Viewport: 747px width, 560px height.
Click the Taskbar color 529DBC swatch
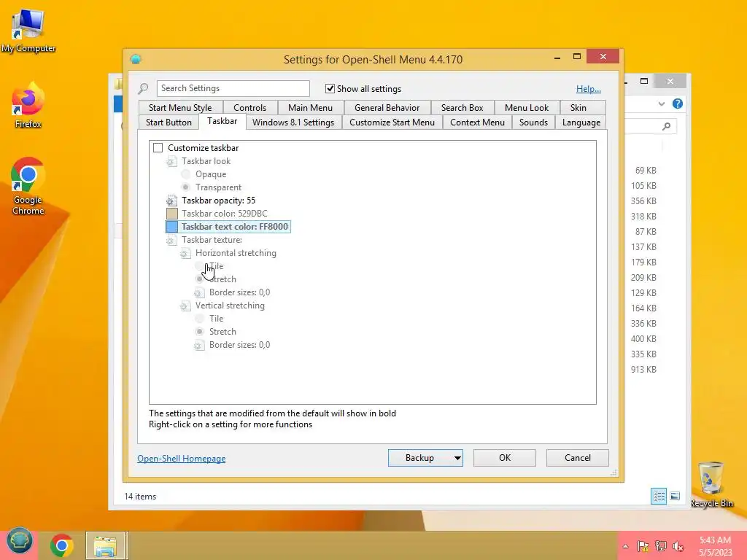172,214
